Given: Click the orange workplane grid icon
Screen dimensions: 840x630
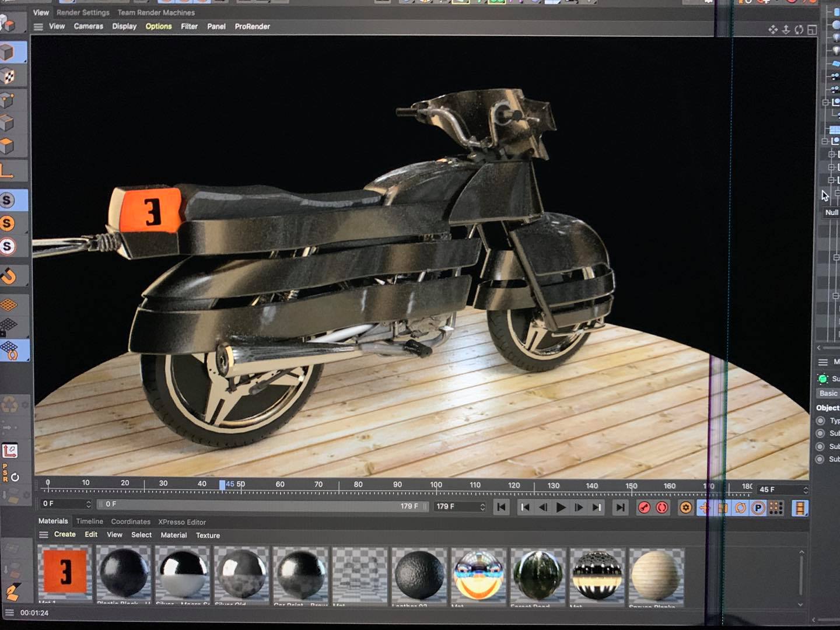Looking at the screenshot, I should (x=8, y=304).
